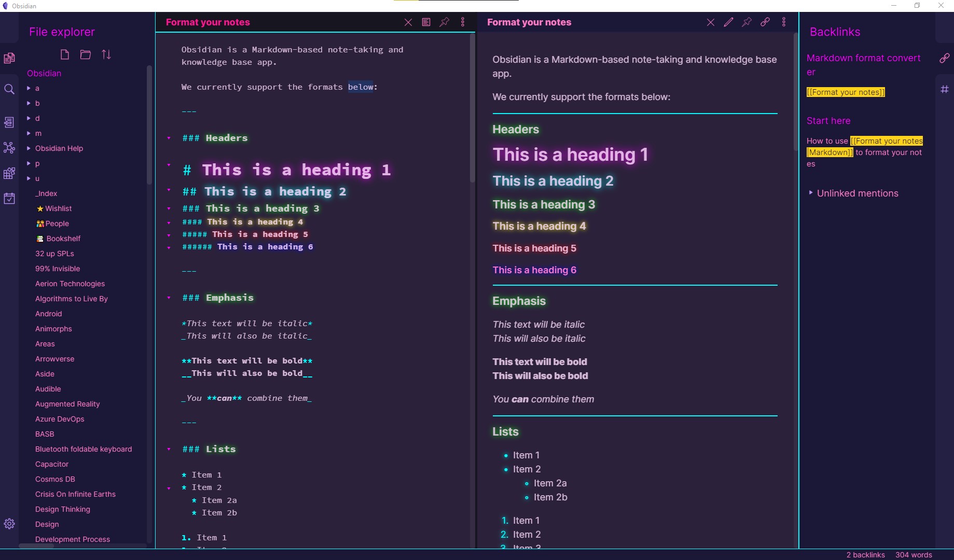
Task: Change the file explorer sort order
Action: click(x=106, y=54)
